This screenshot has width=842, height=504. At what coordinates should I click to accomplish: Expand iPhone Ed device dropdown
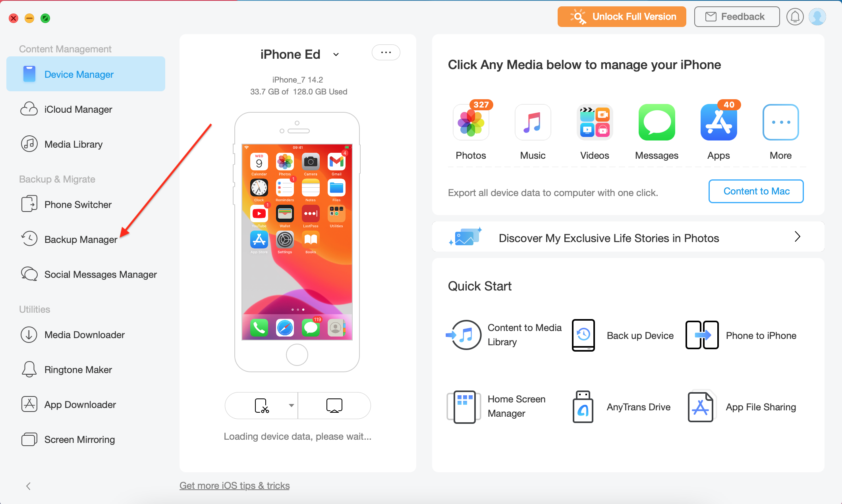[x=335, y=55]
